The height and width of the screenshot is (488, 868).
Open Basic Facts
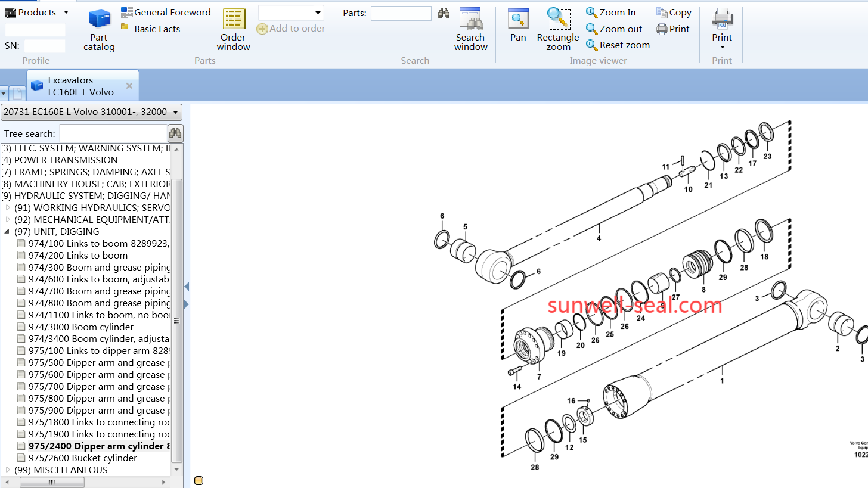coord(151,29)
